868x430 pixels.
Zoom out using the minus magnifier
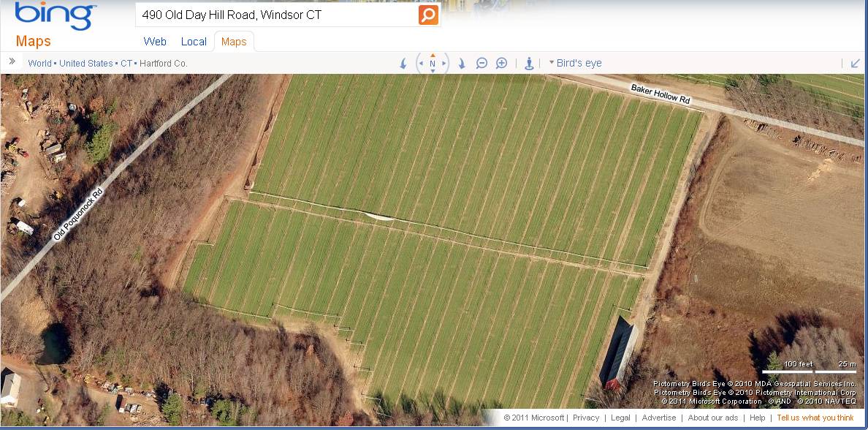[481, 63]
